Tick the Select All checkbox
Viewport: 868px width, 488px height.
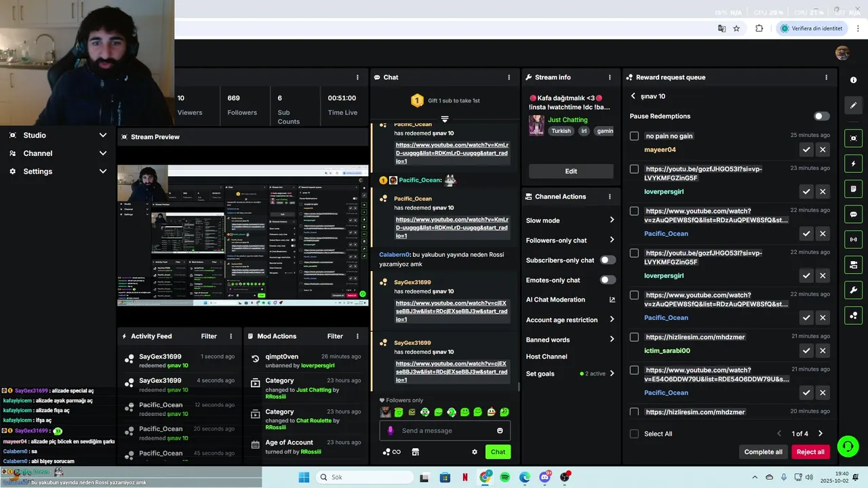click(634, 434)
